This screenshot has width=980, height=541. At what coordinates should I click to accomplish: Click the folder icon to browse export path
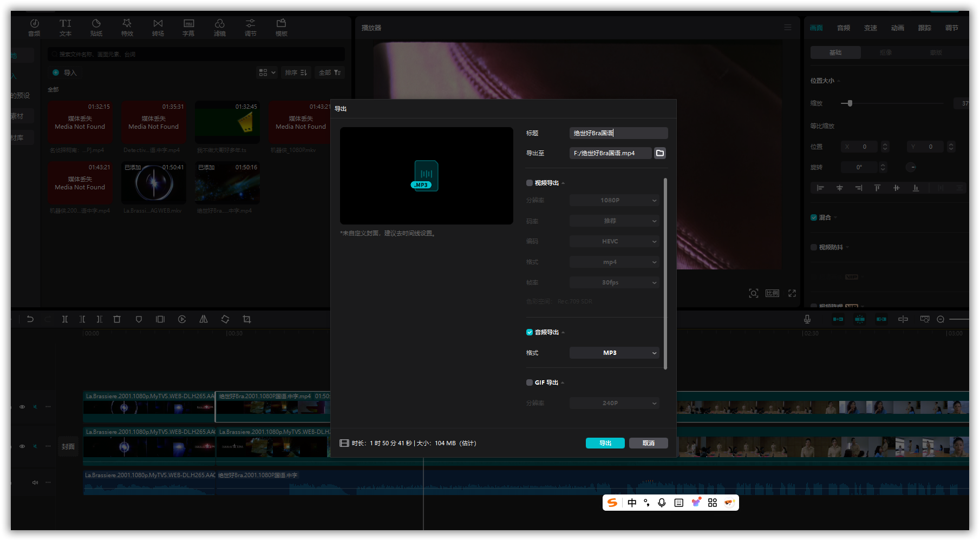click(659, 153)
